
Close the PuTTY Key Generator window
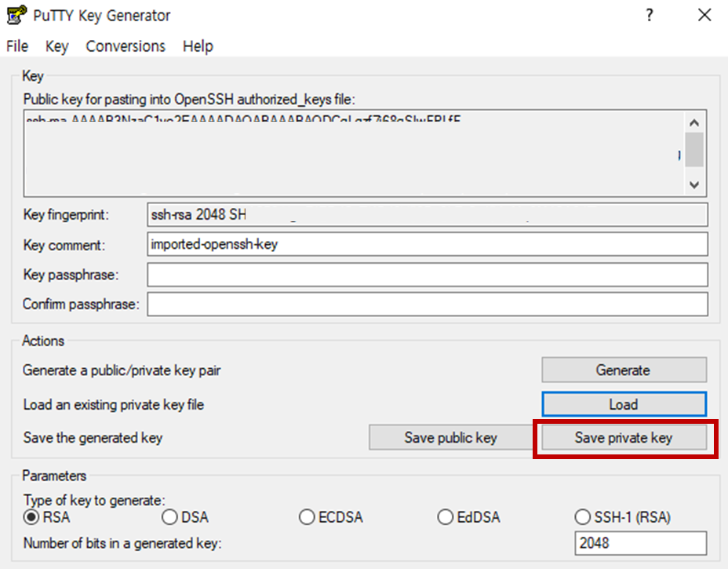click(x=704, y=16)
